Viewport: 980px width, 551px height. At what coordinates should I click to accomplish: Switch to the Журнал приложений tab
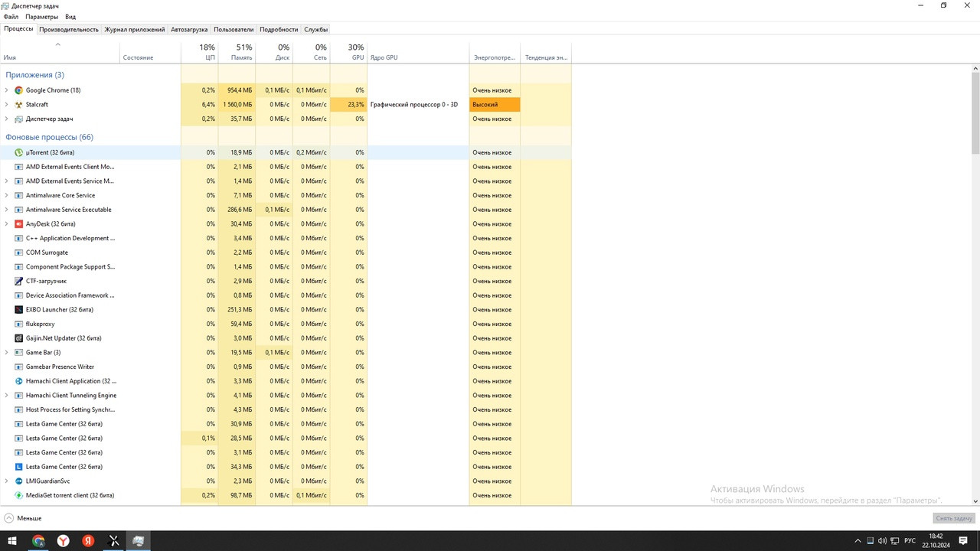click(135, 29)
